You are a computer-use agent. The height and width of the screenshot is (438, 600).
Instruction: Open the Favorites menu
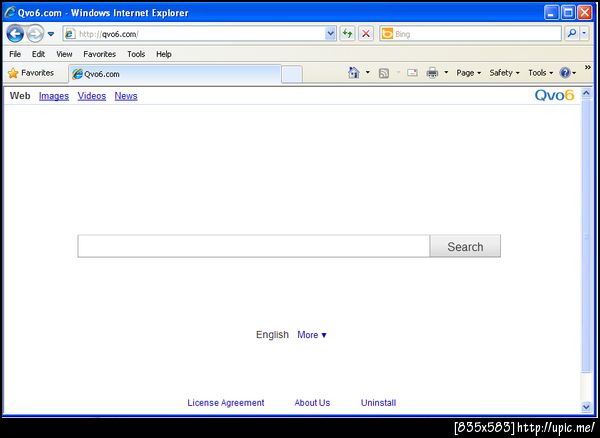click(99, 54)
